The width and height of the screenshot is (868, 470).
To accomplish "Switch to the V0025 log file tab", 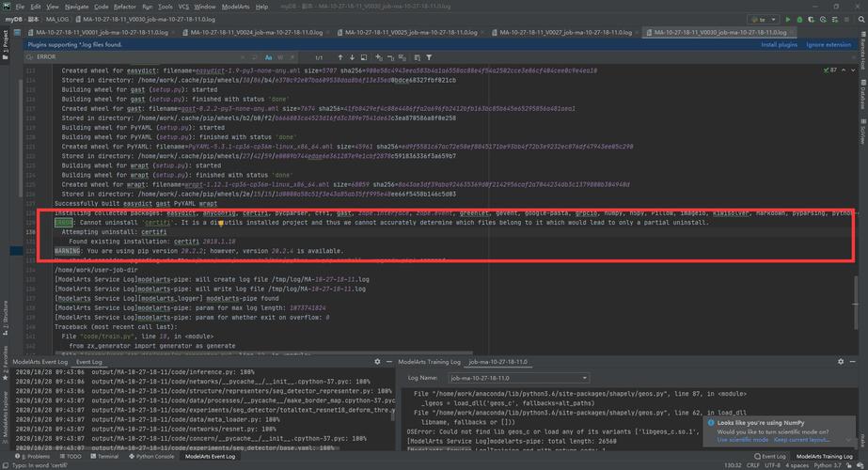I will coord(410,33).
